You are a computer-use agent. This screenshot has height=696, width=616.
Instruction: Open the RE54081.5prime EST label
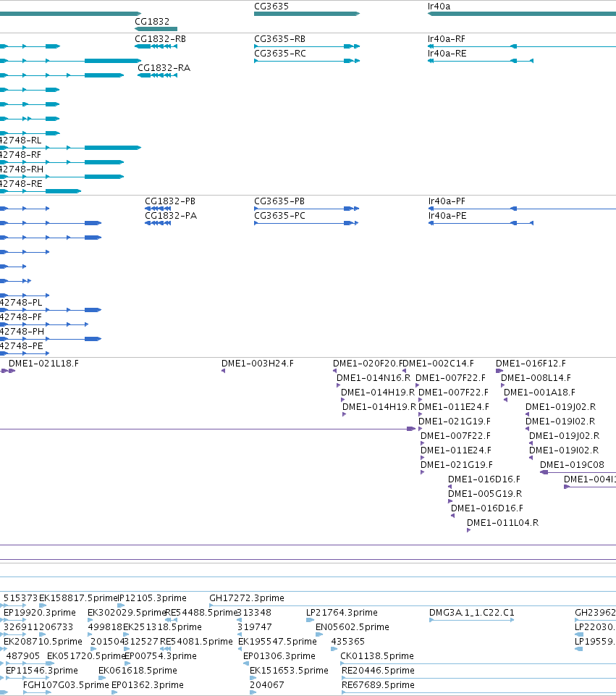click(196, 642)
